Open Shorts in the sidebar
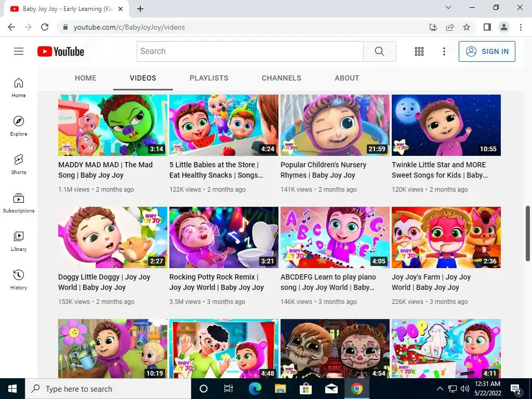 pos(19,165)
